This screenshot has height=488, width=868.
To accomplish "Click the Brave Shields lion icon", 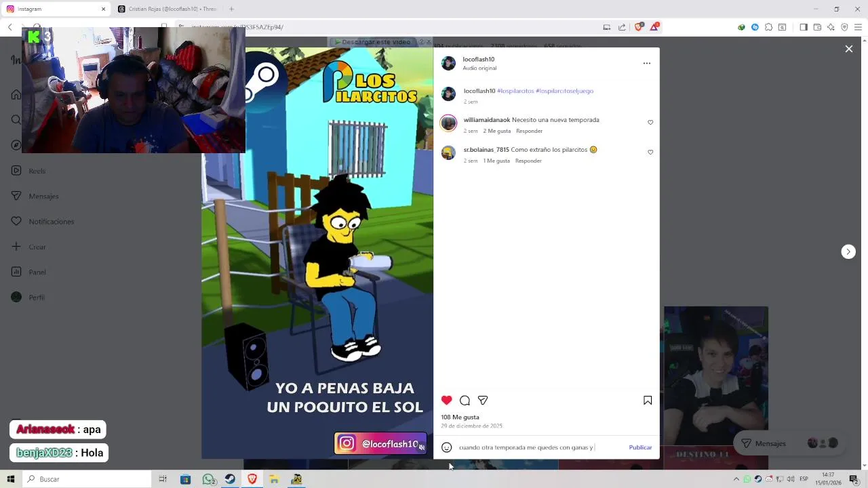I will (x=638, y=27).
